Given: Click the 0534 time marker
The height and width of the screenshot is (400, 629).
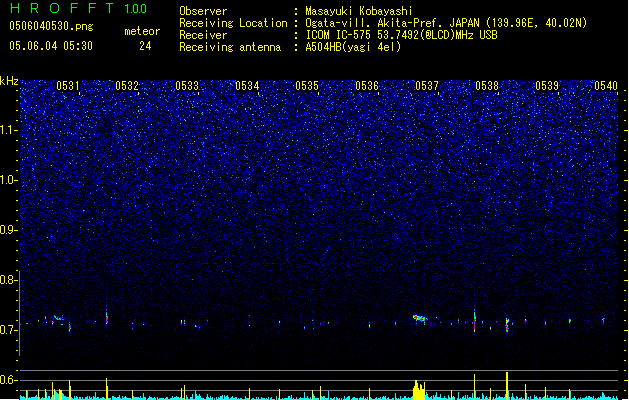Looking at the screenshot, I should click(x=247, y=86).
